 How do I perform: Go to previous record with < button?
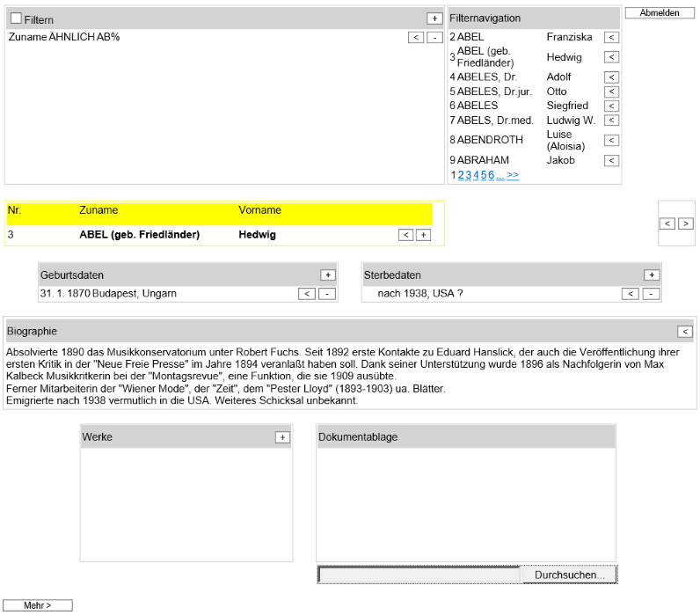pyautogui.click(x=668, y=223)
